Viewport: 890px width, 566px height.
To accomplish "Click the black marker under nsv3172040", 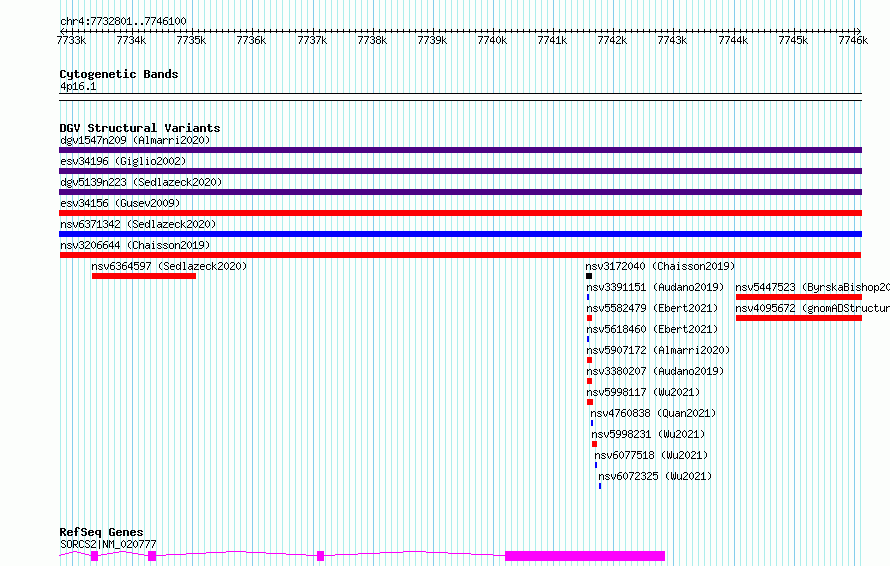I will pyautogui.click(x=589, y=276).
